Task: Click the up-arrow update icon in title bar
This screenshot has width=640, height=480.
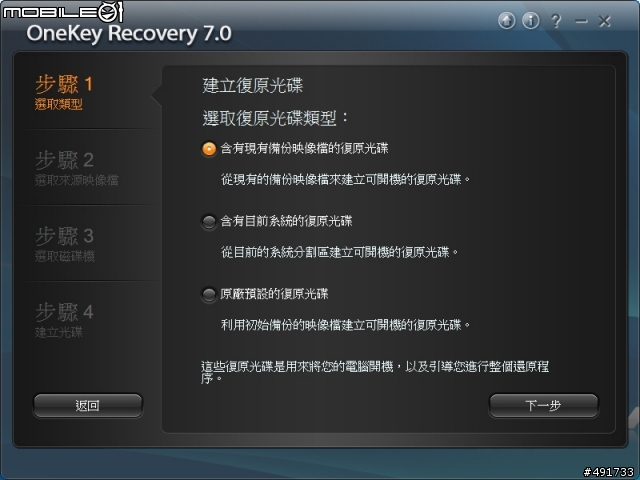Action: tap(507, 20)
